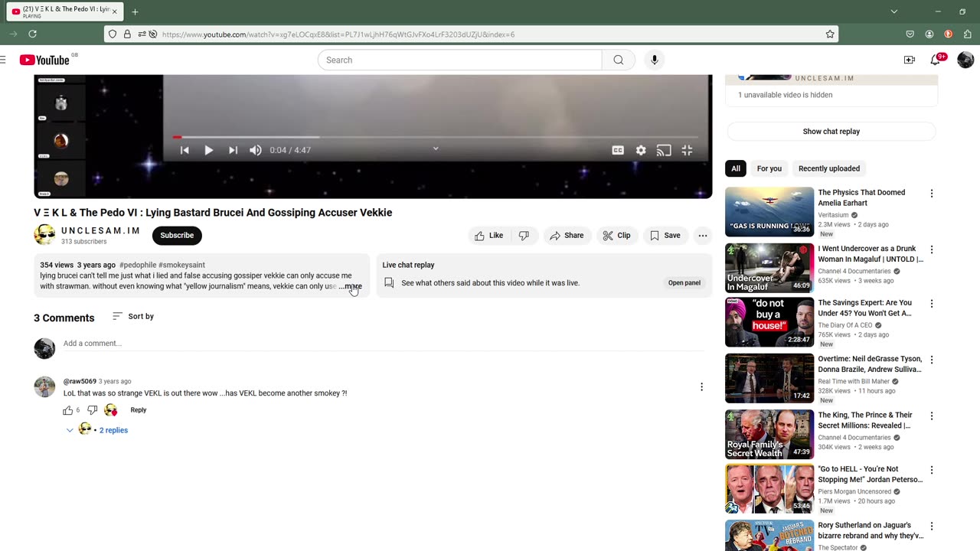Dislike the comment by @raw5069
Image resolution: width=980 pixels, height=551 pixels.
(92, 410)
